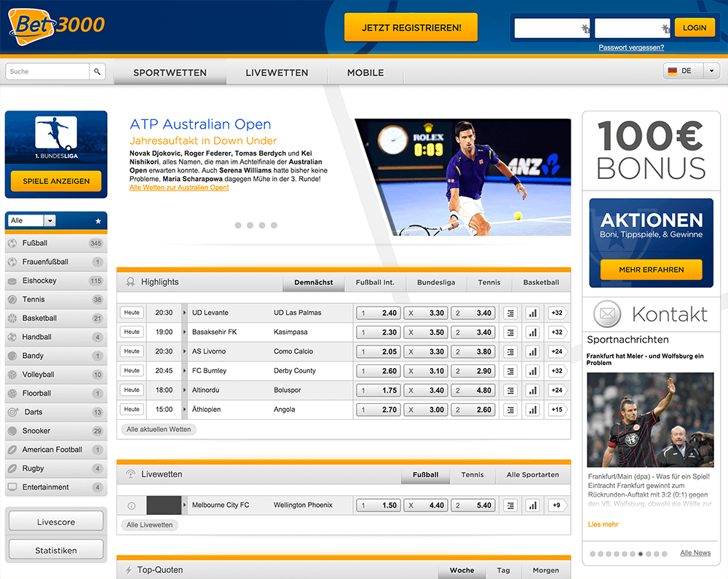Click the search magnifier icon
This screenshot has width=728, height=579.
[97, 71]
